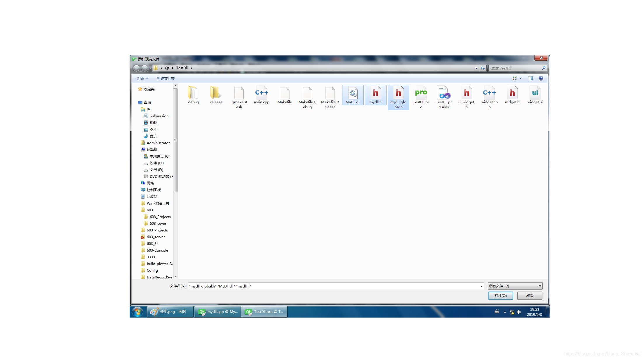Select the widget.ui form file
644x359 pixels.
click(x=535, y=95)
